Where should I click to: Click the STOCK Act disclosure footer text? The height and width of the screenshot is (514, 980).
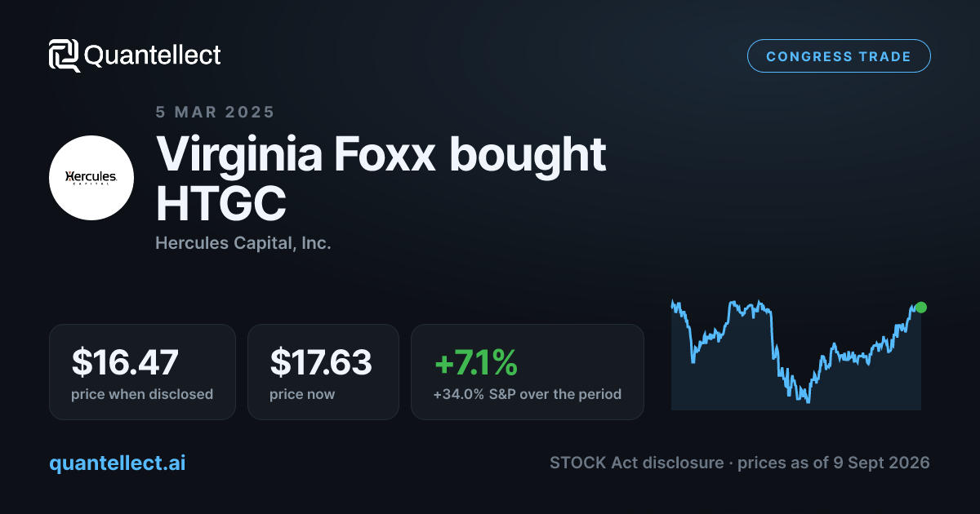(x=636, y=463)
